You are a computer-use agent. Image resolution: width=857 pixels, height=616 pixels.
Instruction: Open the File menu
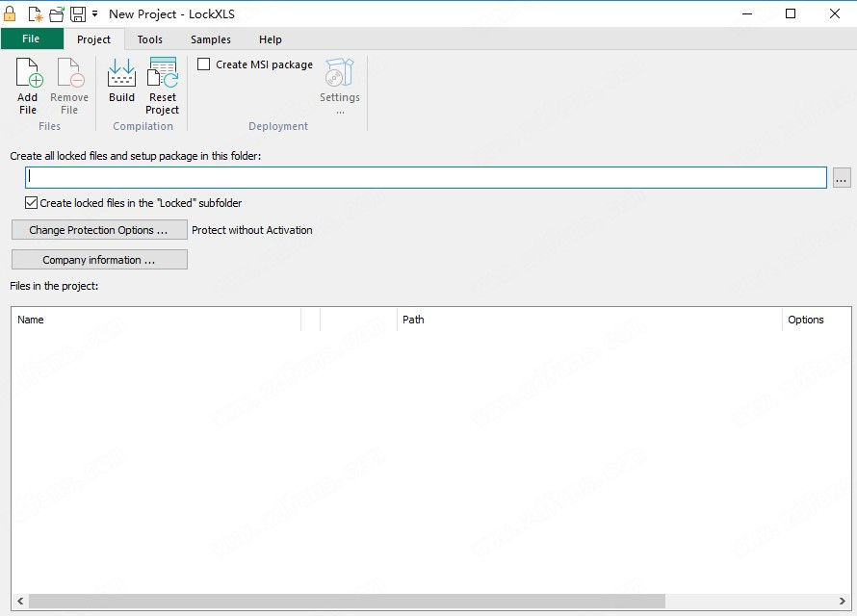[31, 38]
